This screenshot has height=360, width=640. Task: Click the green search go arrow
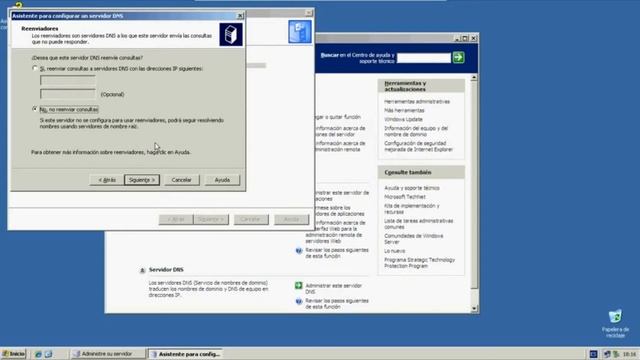point(458,58)
